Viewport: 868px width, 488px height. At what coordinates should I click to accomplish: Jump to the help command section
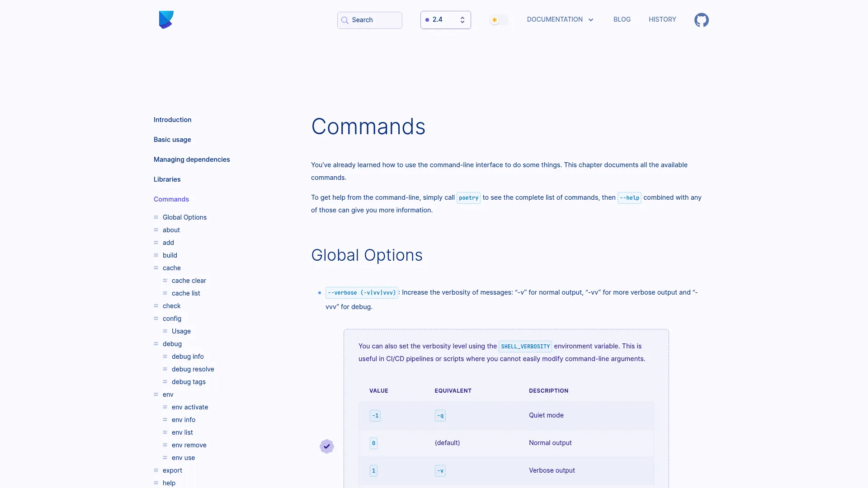169,483
